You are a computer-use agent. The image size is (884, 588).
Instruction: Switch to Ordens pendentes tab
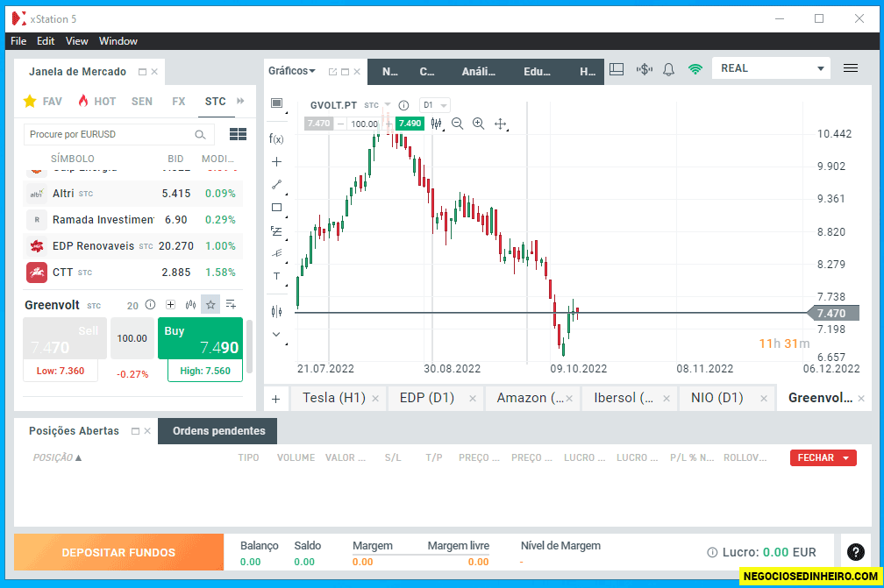218,431
